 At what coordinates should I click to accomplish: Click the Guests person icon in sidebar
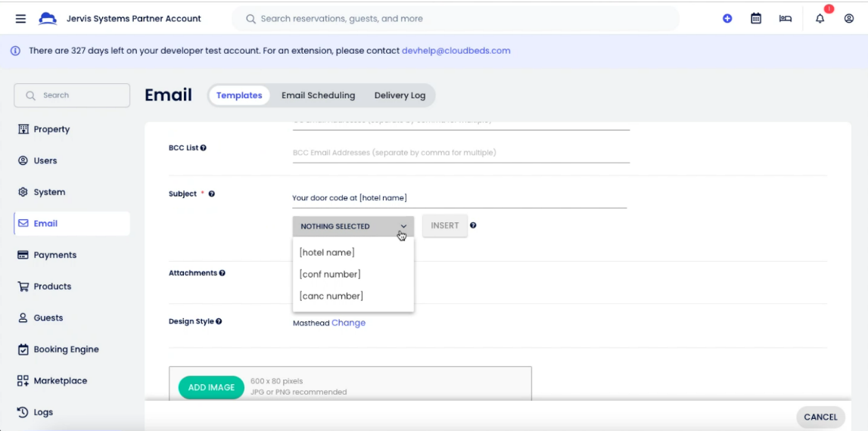pos(23,318)
